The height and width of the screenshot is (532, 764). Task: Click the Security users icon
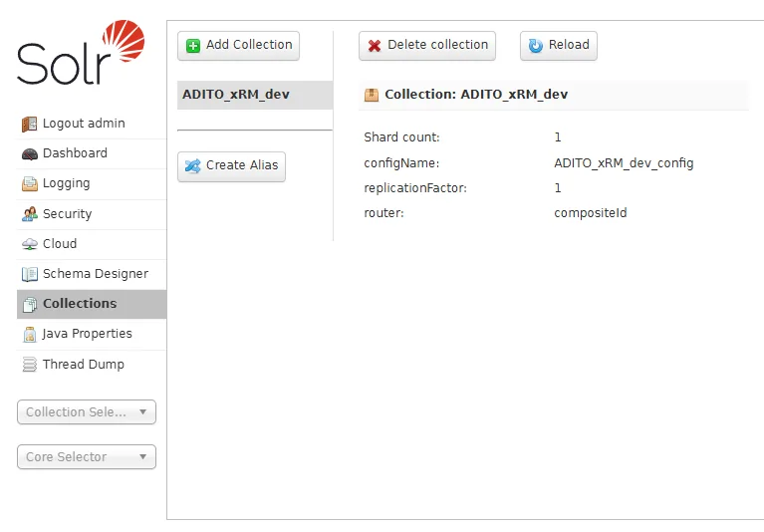pos(29,214)
